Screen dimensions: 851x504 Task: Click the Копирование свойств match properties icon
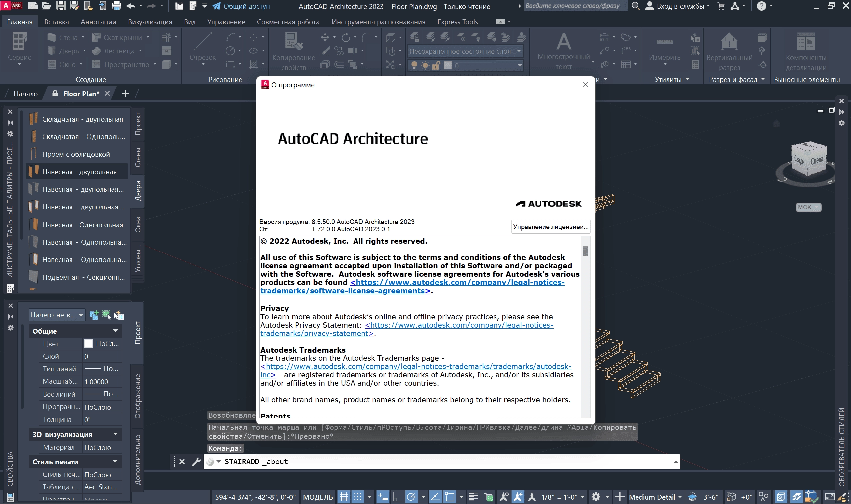(x=294, y=42)
